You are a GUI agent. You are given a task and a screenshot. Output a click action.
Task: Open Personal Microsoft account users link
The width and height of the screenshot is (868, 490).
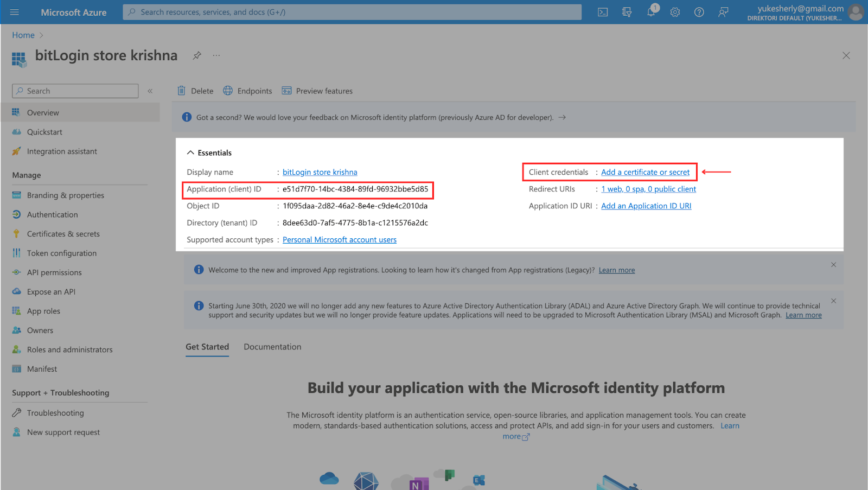(x=340, y=239)
